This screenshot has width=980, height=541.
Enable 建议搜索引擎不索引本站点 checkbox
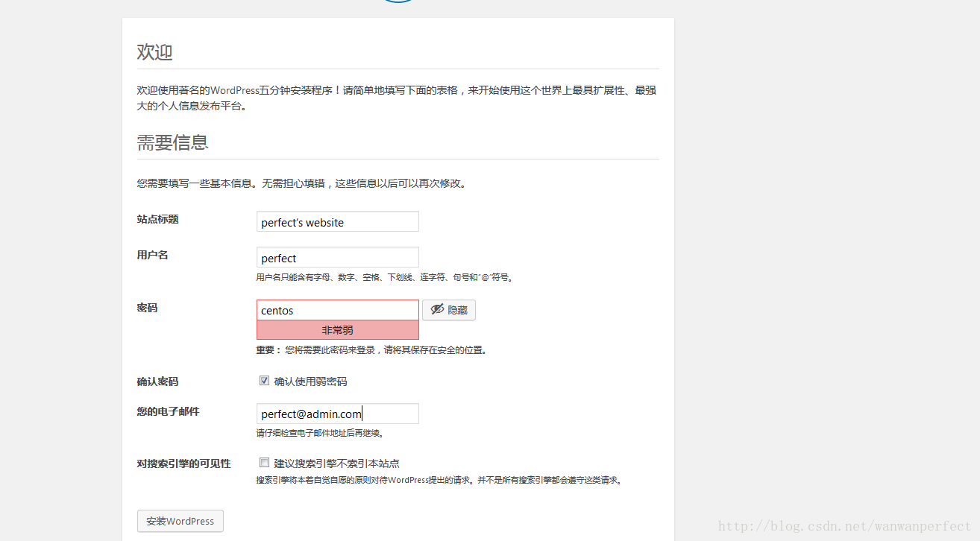264,463
